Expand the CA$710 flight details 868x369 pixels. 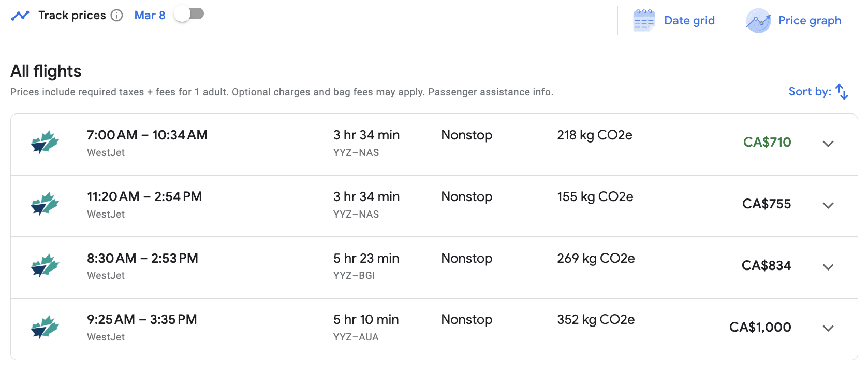(x=828, y=144)
